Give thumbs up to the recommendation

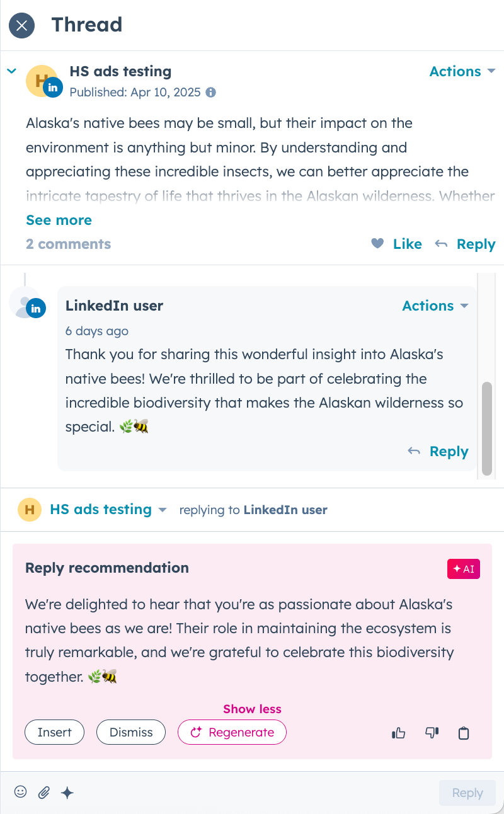click(399, 733)
